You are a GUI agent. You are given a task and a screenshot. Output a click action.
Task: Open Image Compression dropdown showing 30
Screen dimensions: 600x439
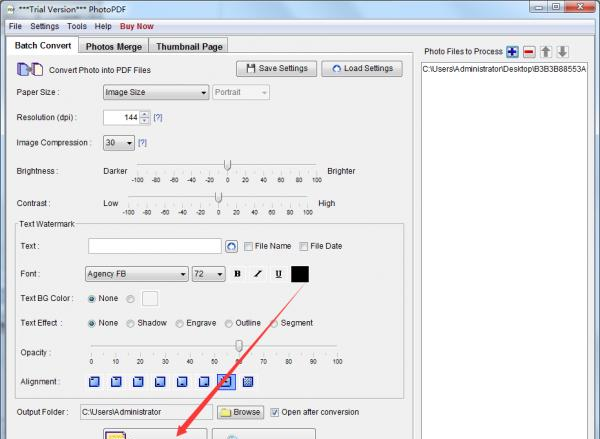119,143
